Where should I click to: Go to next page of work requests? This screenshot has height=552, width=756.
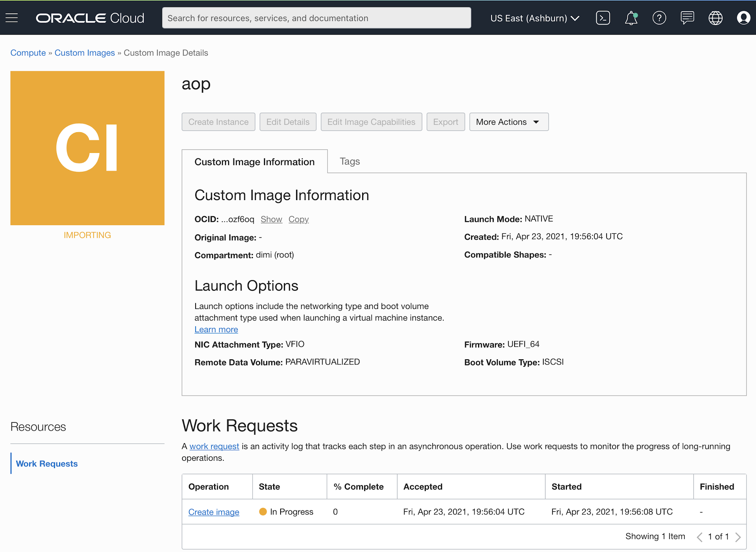coord(738,537)
